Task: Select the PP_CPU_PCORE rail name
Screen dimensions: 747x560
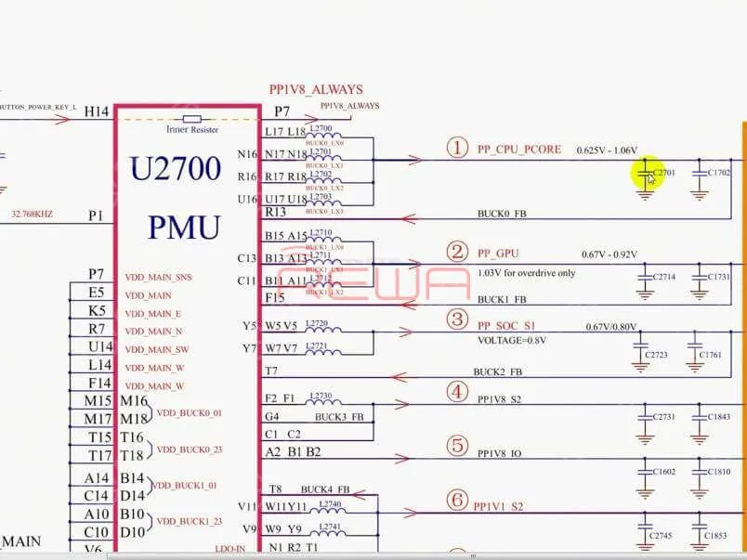Action: tap(518, 149)
